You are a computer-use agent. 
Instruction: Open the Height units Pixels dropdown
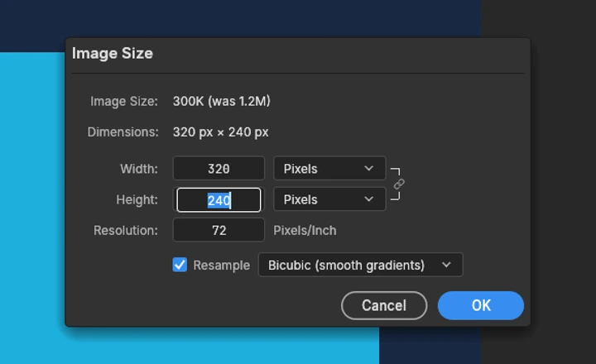[329, 199]
